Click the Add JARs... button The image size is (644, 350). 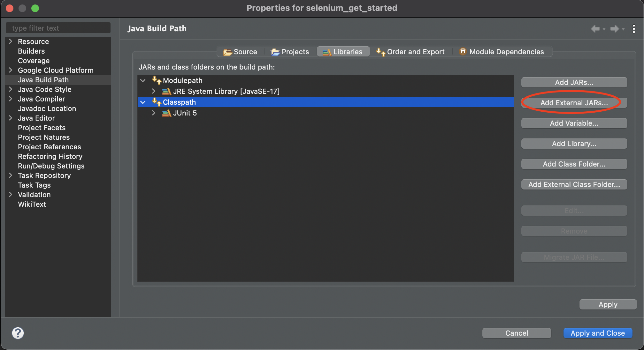pos(574,82)
